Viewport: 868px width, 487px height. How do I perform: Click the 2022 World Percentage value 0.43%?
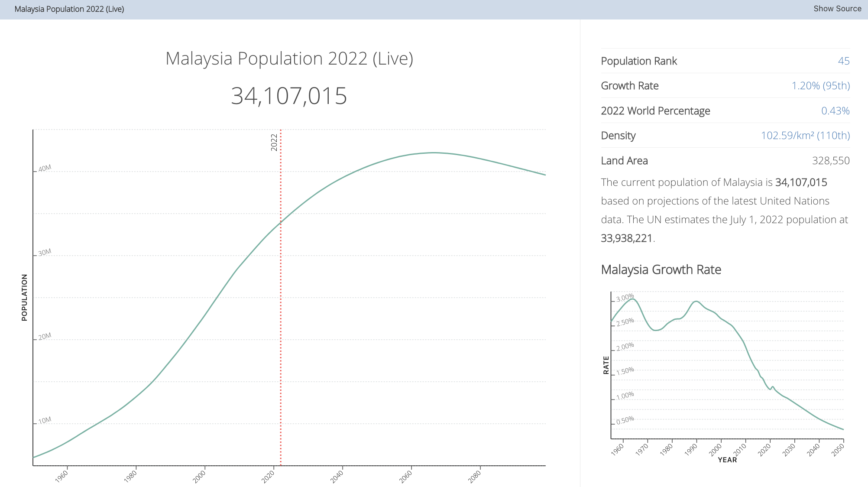click(835, 111)
